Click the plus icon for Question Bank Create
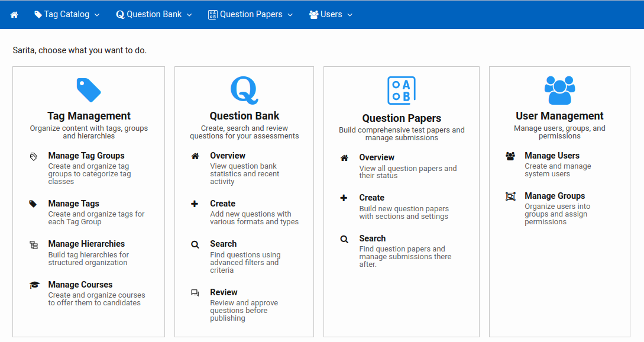The image size is (644, 342). tap(195, 204)
